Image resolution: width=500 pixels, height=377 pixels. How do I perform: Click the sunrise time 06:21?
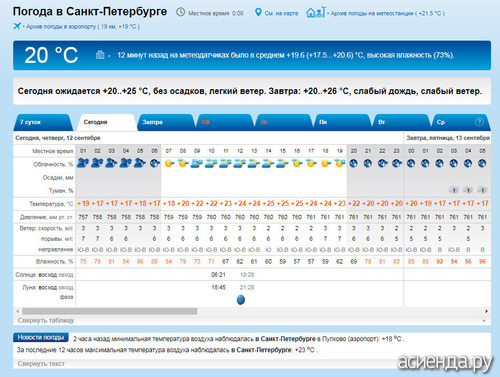tap(218, 275)
